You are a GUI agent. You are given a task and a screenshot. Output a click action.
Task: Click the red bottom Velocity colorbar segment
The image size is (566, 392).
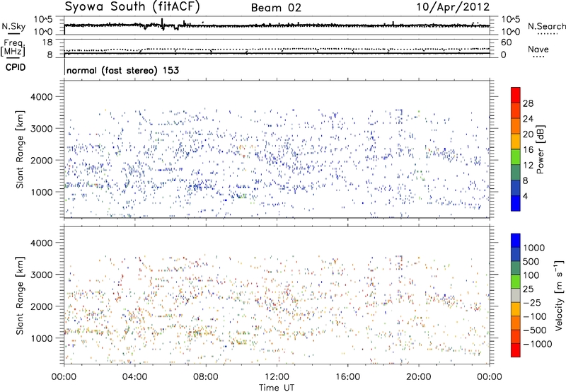(x=516, y=350)
